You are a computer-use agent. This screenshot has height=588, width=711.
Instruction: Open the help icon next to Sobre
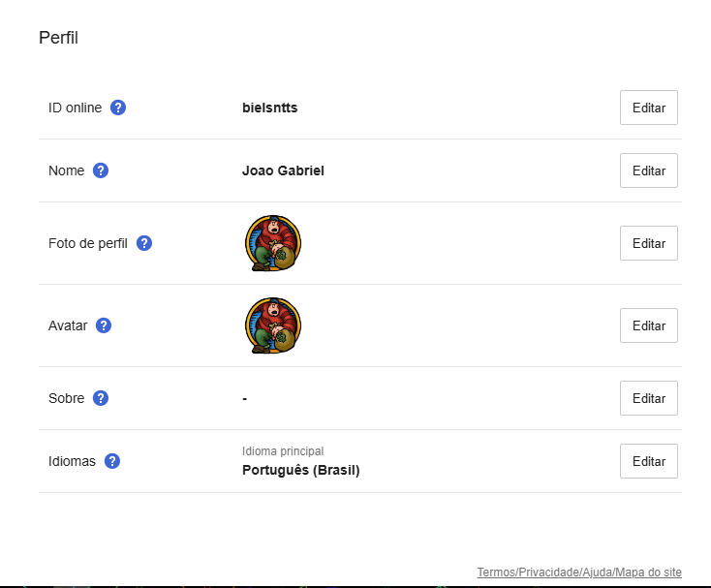click(x=101, y=398)
